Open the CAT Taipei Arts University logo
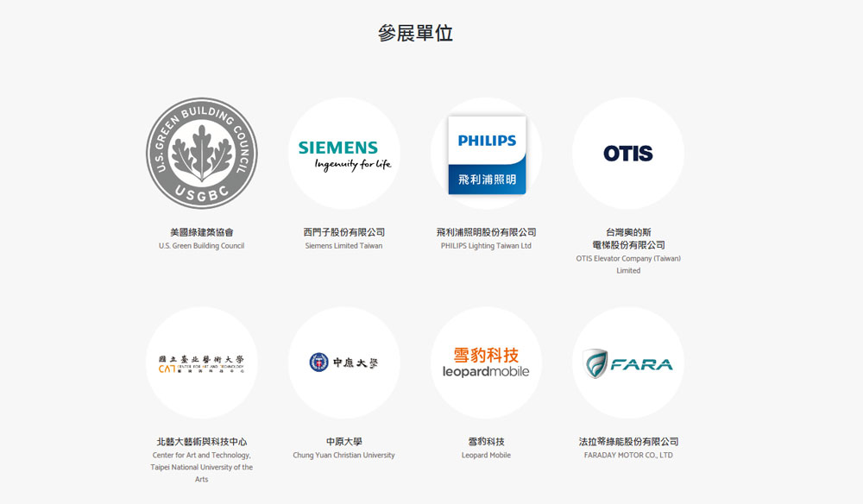This screenshot has height=504, width=863. click(201, 362)
